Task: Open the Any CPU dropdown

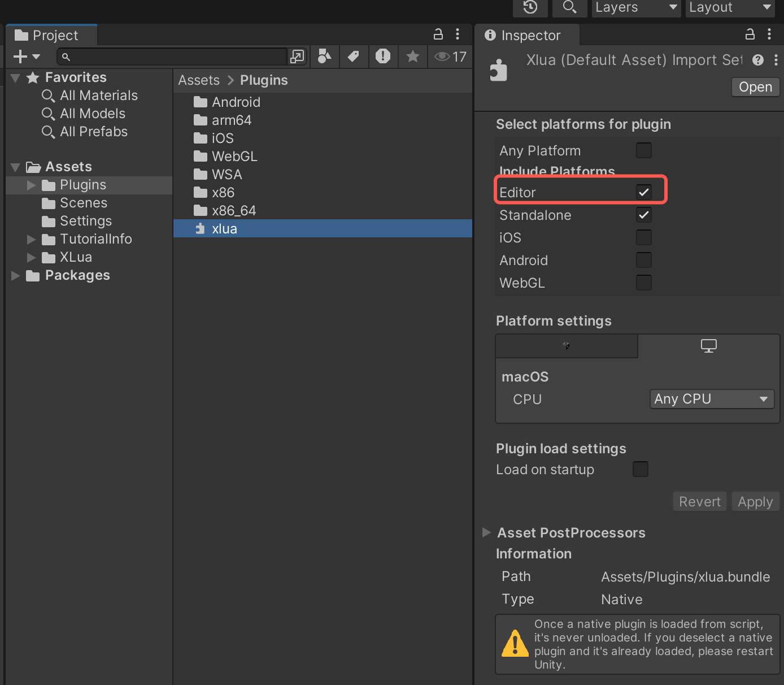Action: 711,399
